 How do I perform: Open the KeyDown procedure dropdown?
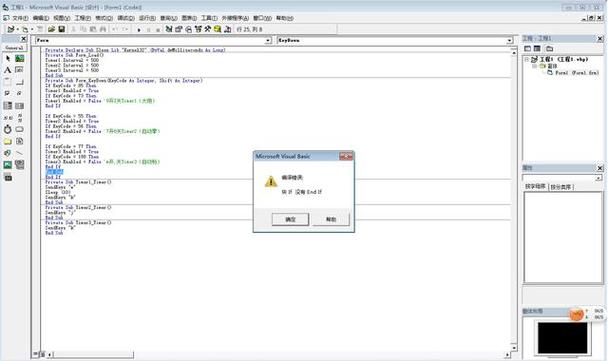[510, 40]
